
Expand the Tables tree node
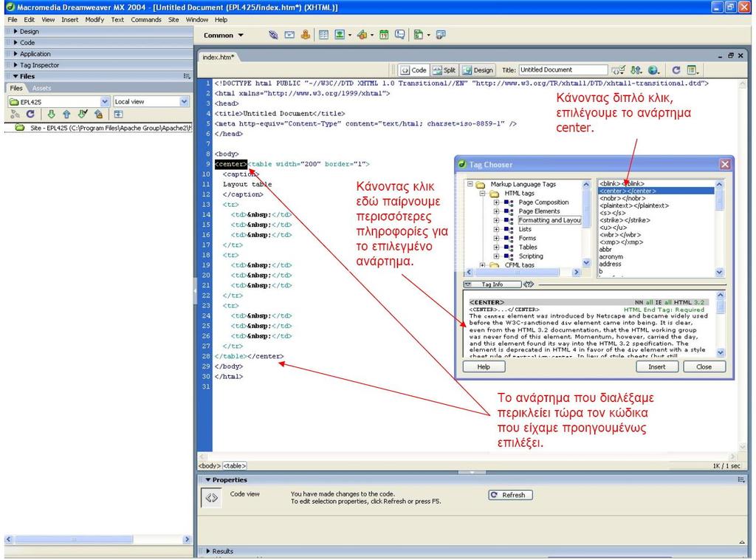click(x=496, y=247)
